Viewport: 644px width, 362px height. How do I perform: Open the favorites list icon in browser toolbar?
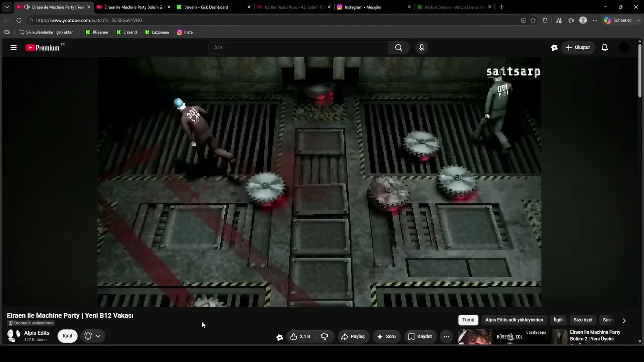(571, 20)
